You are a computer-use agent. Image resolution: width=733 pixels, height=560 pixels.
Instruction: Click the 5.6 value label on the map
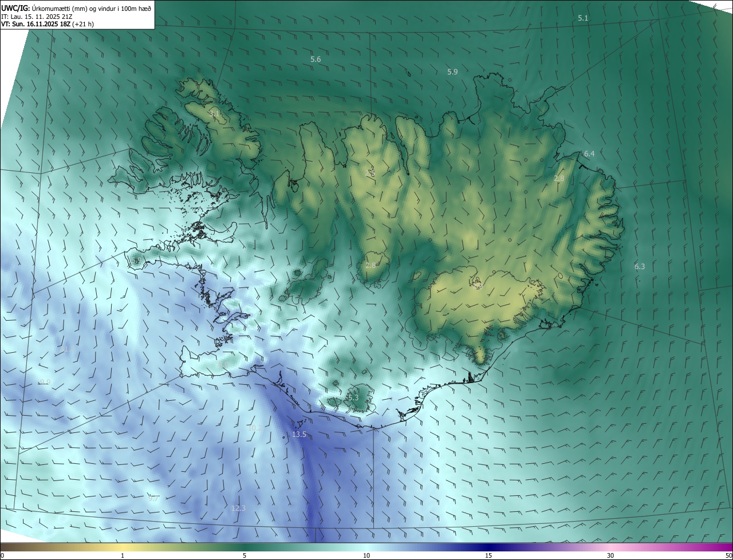316,60
